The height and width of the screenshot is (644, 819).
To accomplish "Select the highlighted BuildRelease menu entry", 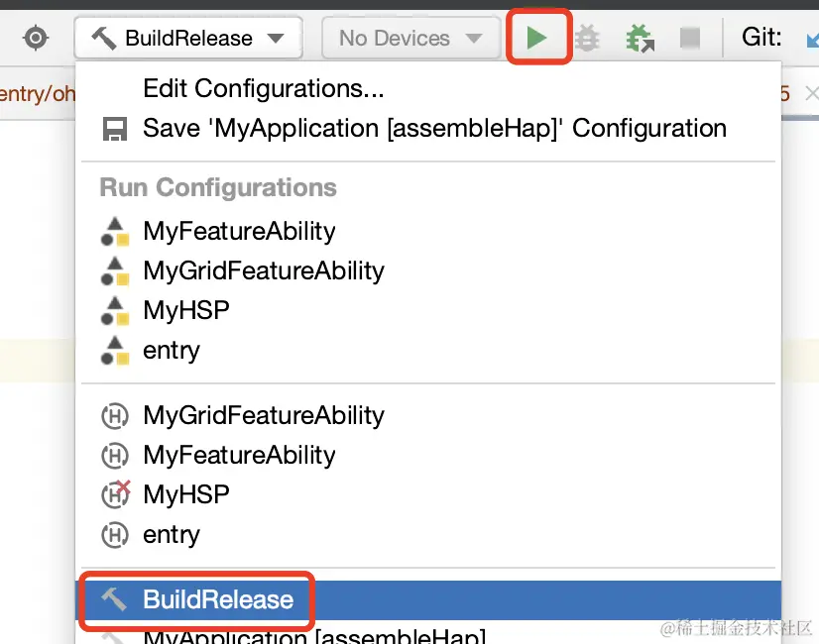I will click(218, 599).
